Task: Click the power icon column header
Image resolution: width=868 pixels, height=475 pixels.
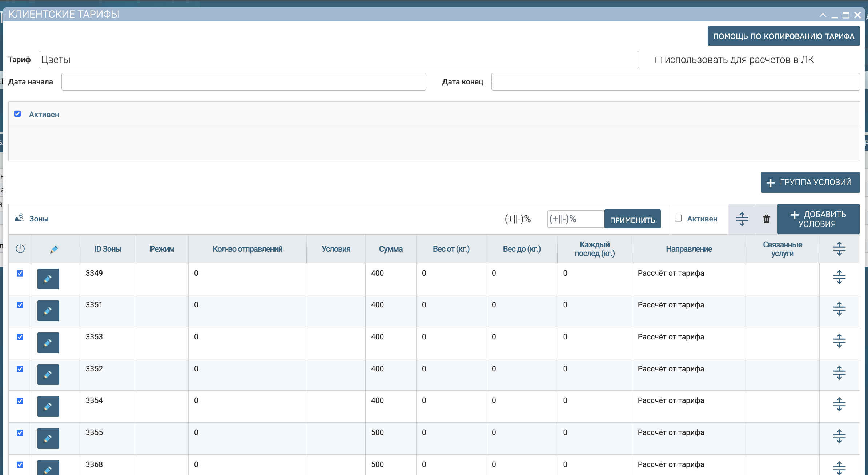Action: click(x=20, y=249)
